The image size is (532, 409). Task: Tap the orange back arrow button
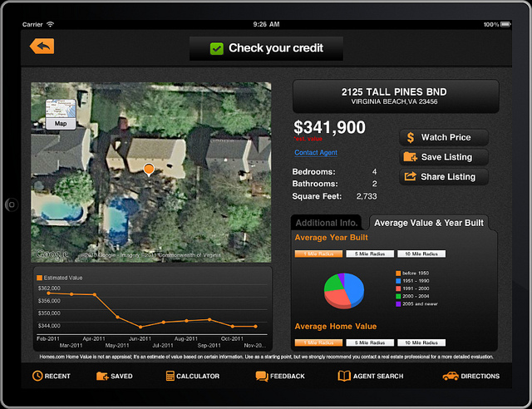tap(42, 47)
